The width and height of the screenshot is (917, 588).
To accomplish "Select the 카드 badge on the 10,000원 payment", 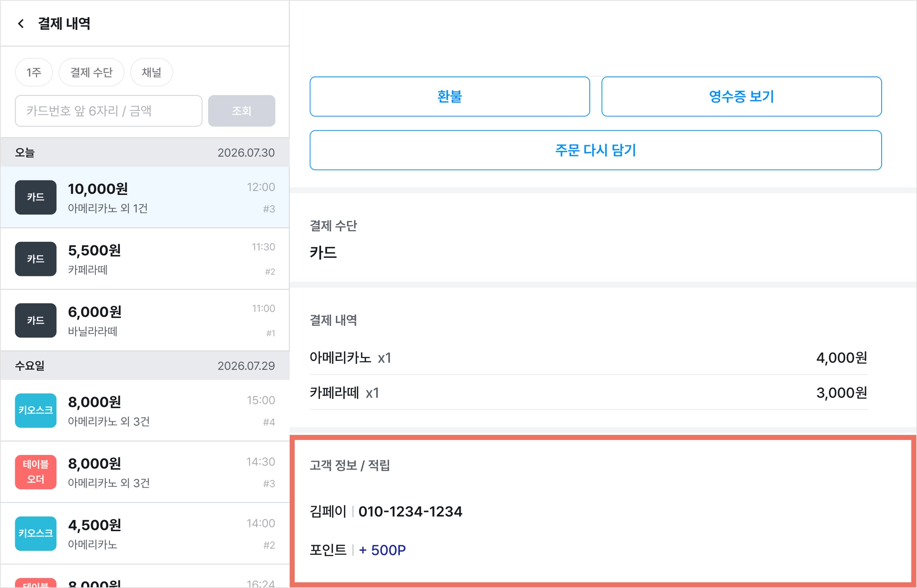I will pos(36,197).
